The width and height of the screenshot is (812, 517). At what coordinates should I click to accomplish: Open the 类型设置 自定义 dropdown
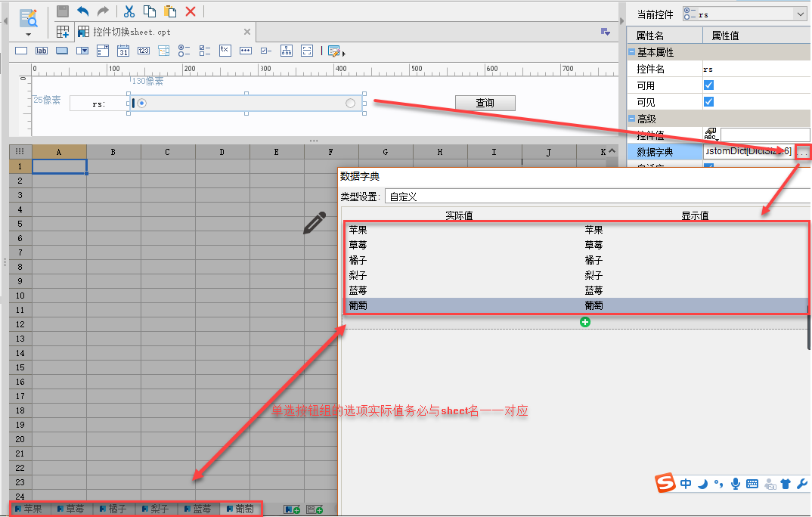pyautogui.click(x=598, y=196)
